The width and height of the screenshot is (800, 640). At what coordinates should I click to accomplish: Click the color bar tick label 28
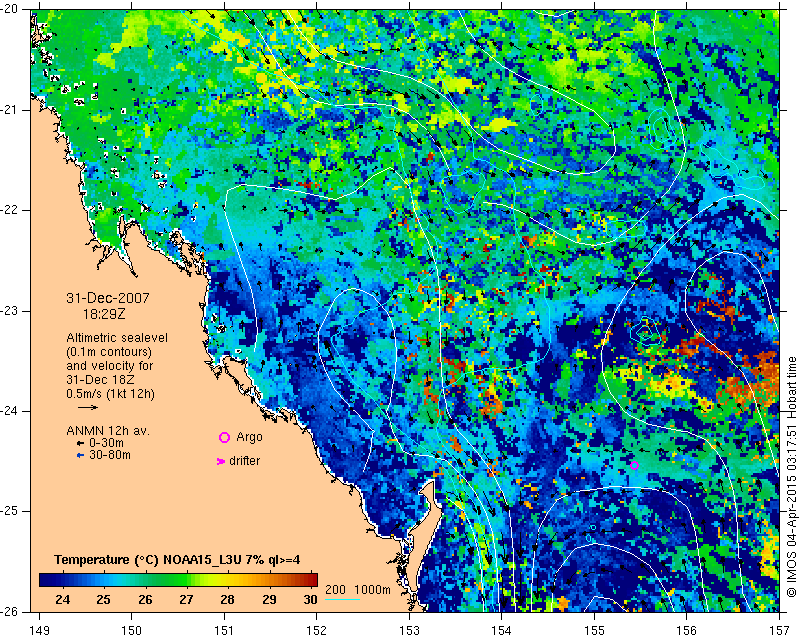228,600
